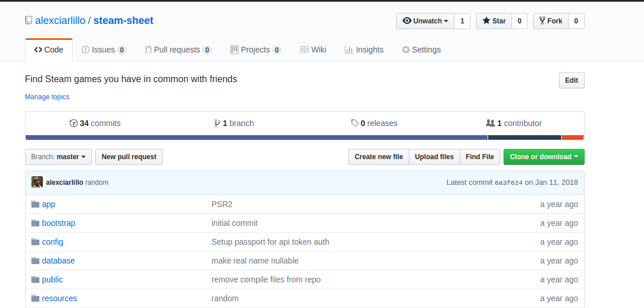The image size is (644, 308).
Task: Click the folder icon next to public
Action: (35, 279)
